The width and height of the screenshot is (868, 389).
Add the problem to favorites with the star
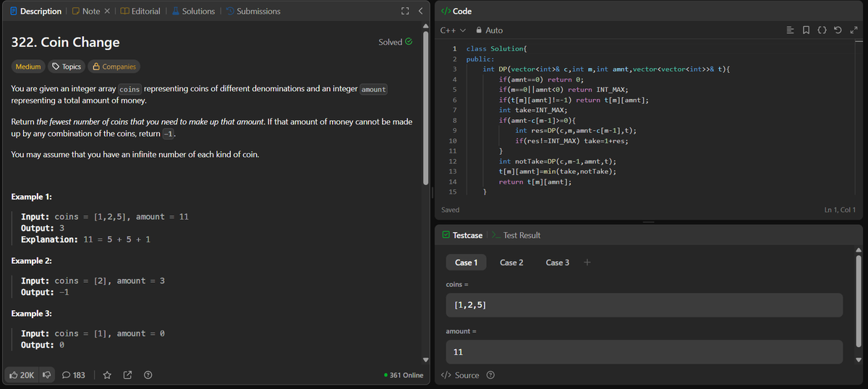point(107,375)
